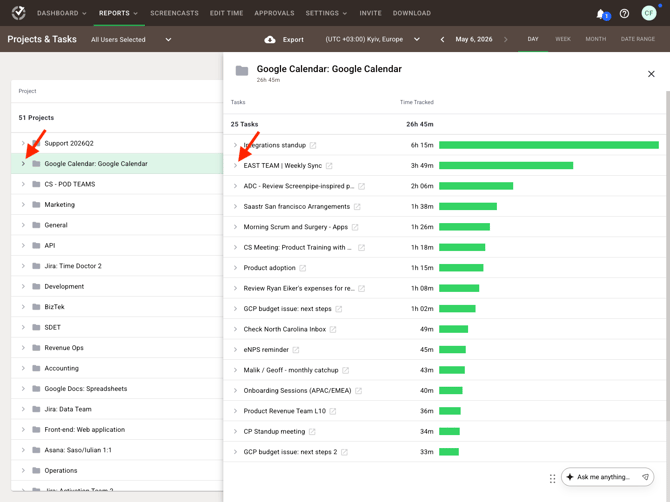This screenshot has height=502, width=670.
Task: Expand the Google Calendar project row
Action: coord(23,164)
